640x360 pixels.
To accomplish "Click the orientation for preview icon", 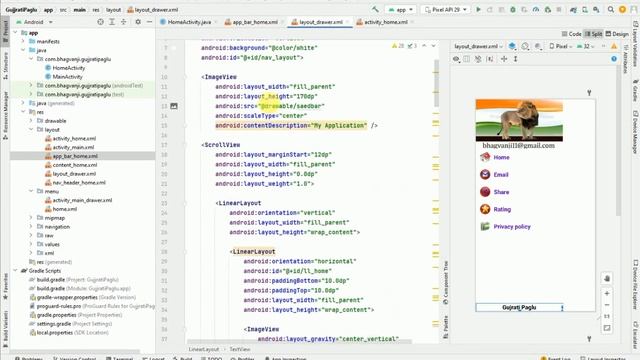I will click(525, 46).
